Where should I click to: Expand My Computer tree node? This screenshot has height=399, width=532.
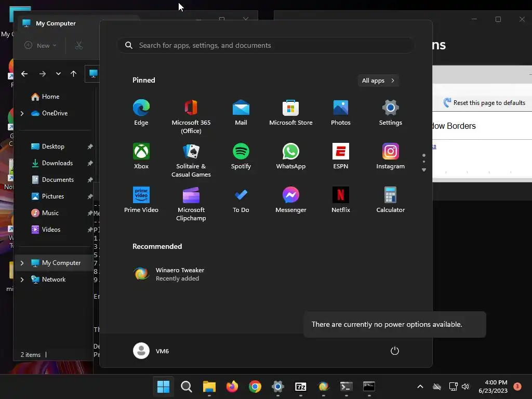click(22, 263)
